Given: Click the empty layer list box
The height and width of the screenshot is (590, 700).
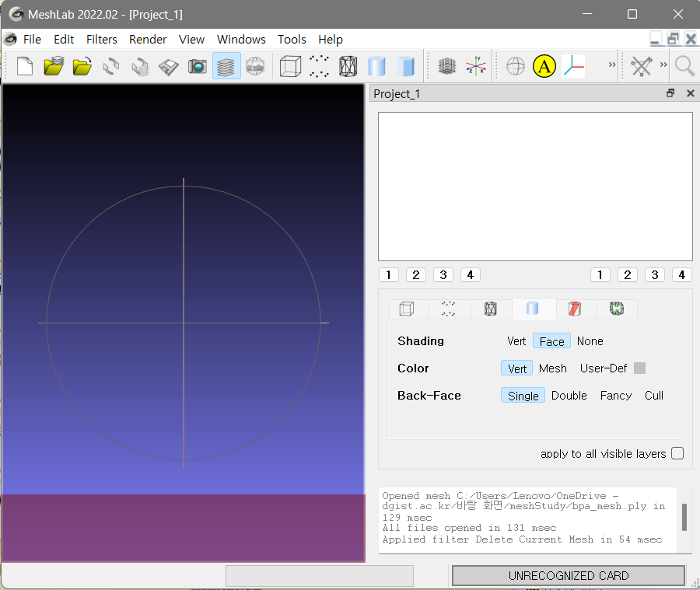Looking at the screenshot, I should coord(535,186).
